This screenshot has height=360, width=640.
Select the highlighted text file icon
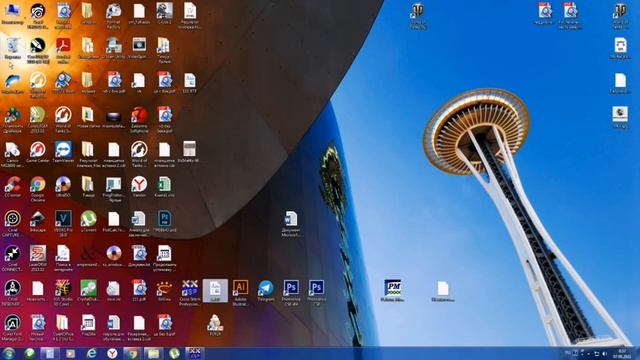click(x=215, y=291)
